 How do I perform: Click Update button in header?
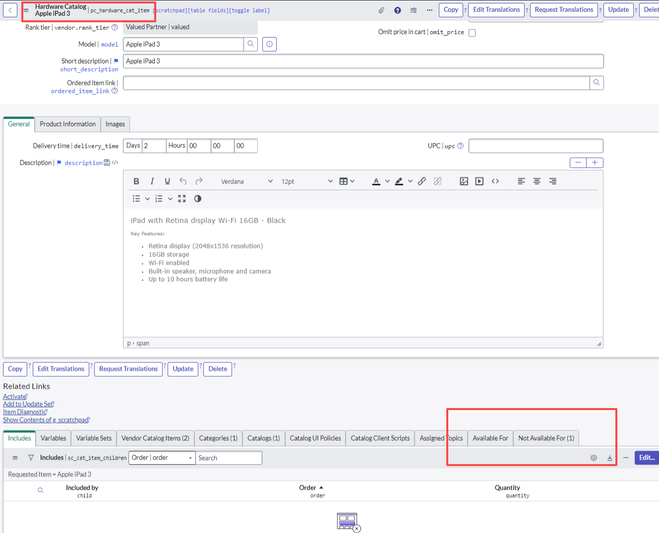[618, 10]
